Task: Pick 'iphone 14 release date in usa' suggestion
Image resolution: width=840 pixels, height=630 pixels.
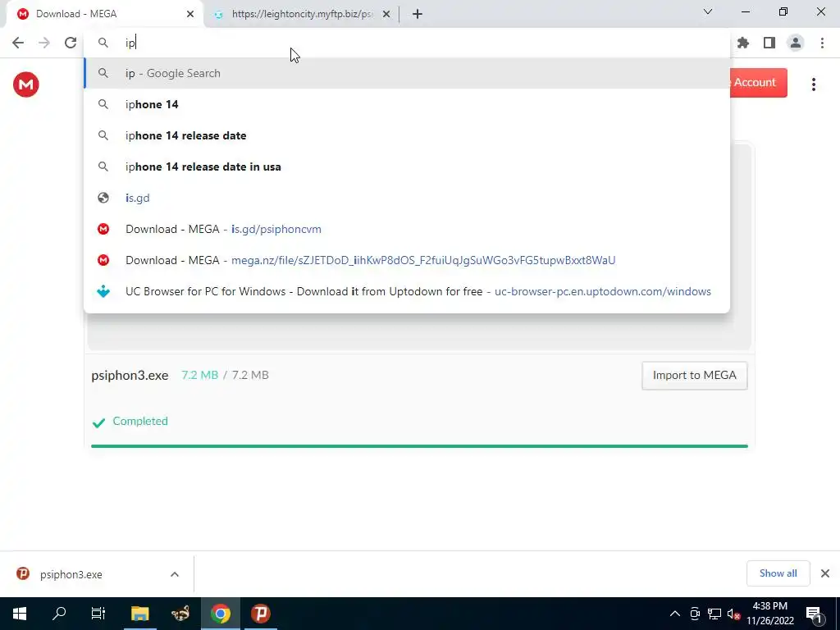Action: pos(407,167)
